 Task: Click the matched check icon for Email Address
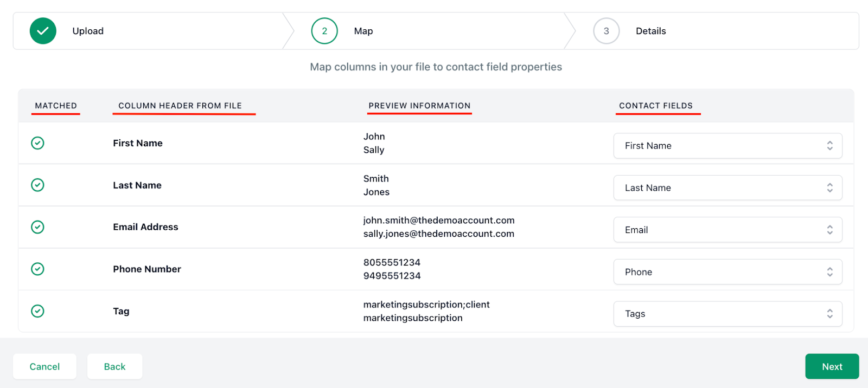pyautogui.click(x=37, y=227)
